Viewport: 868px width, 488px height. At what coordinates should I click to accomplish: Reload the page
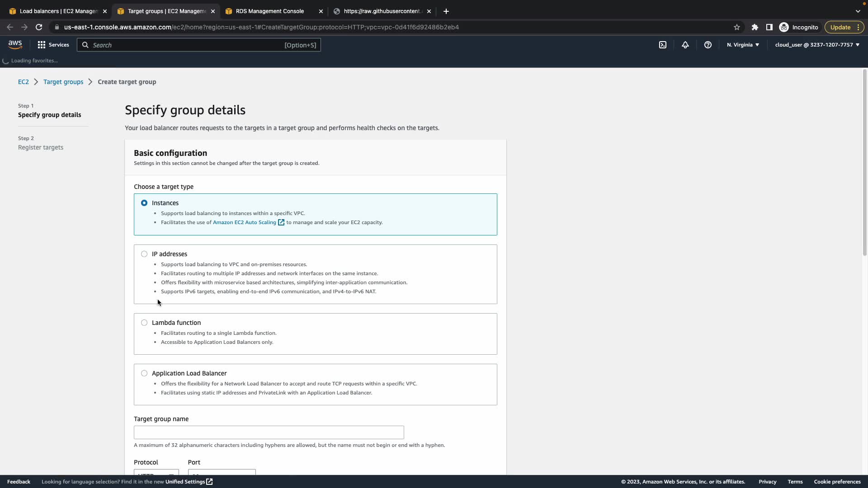39,27
